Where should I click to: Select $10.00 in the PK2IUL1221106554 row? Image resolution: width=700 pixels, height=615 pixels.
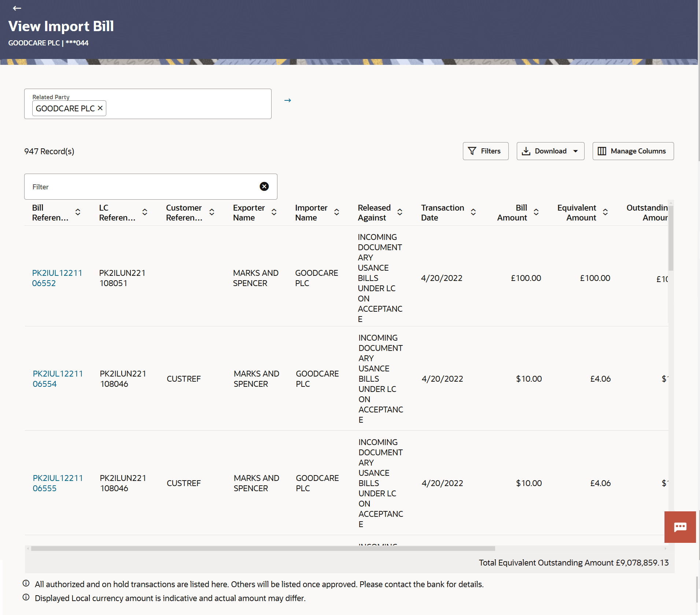[x=529, y=379]
